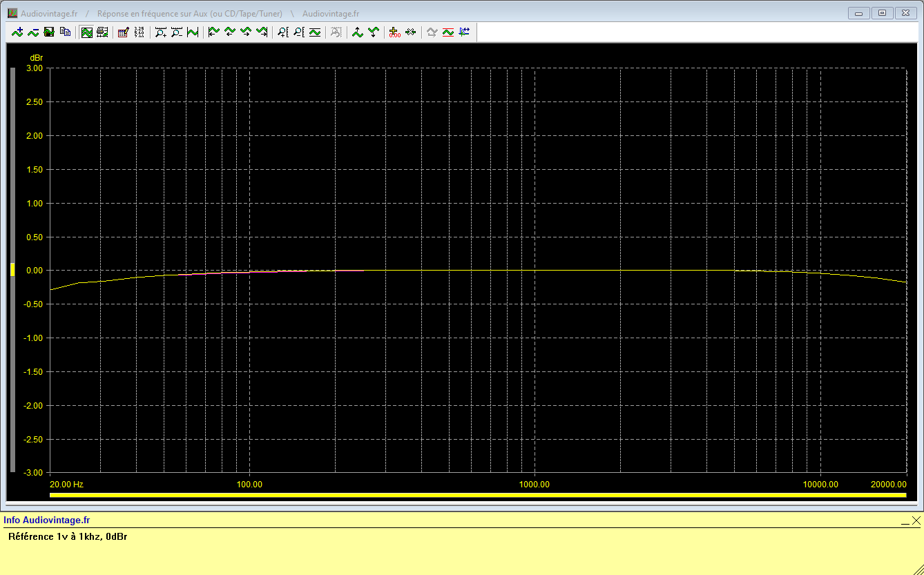Click the 2.50 vertical axis value
This screenshot has height=575, width=924.
tap(35, 102)
